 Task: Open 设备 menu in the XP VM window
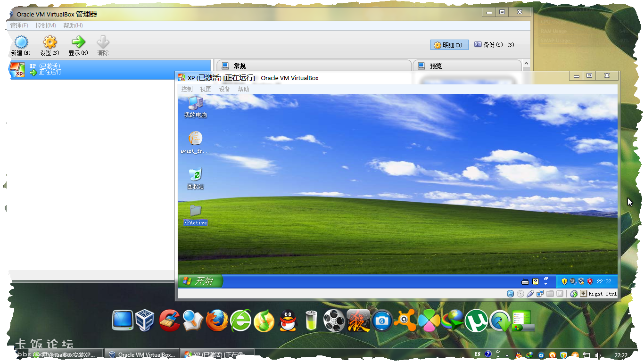tap(224, 89)
